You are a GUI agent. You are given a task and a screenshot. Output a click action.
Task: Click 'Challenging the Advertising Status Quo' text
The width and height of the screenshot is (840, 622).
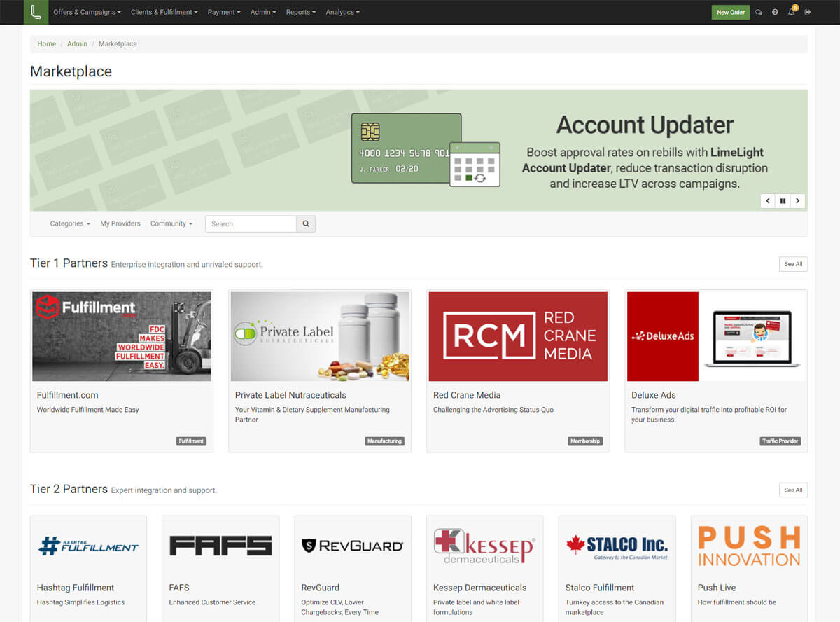click(x=493, y=410)
